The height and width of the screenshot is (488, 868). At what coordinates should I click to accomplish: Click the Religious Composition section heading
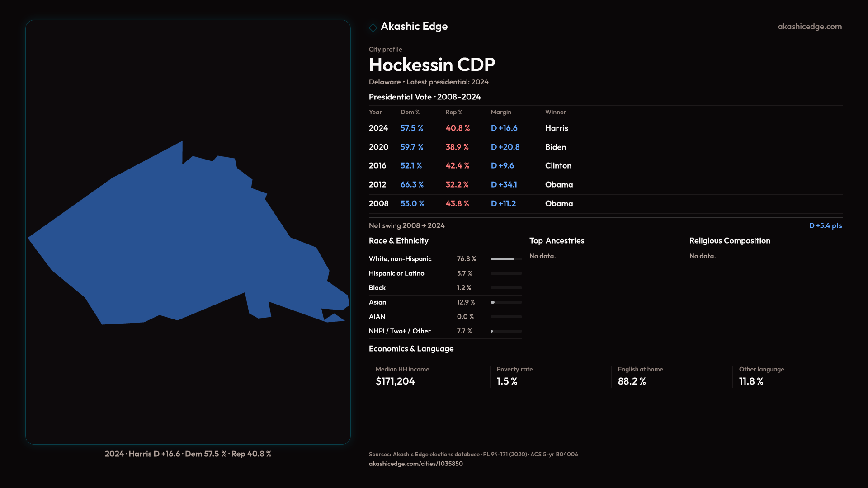[x=729, y=241]
